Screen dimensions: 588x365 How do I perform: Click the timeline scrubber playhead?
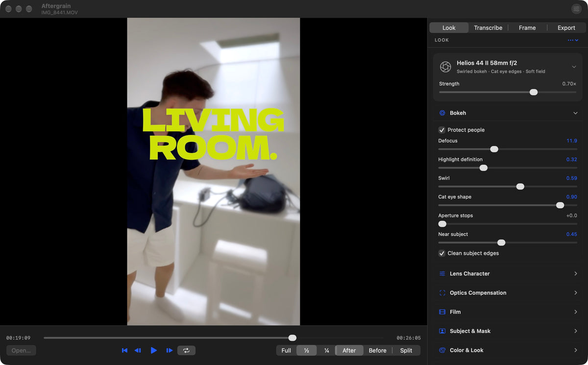coord(293,338)
